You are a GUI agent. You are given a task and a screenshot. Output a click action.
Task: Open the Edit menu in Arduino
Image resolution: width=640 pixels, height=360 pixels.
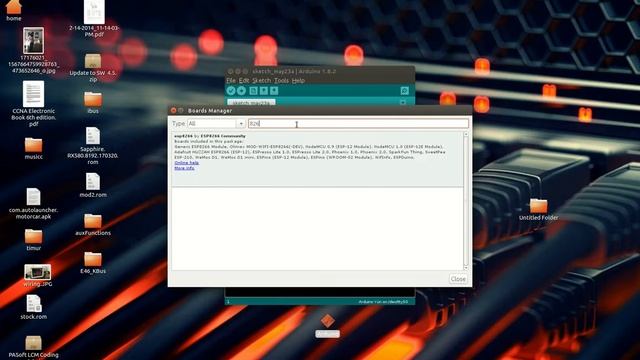click(x=244, y=80)
